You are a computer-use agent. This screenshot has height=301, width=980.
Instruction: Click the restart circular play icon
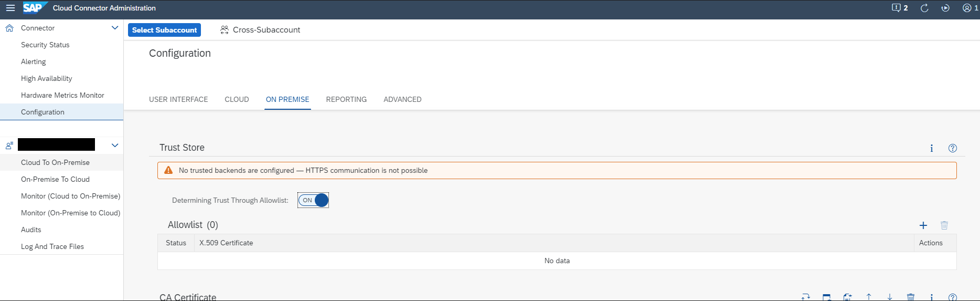click(945, 8)
